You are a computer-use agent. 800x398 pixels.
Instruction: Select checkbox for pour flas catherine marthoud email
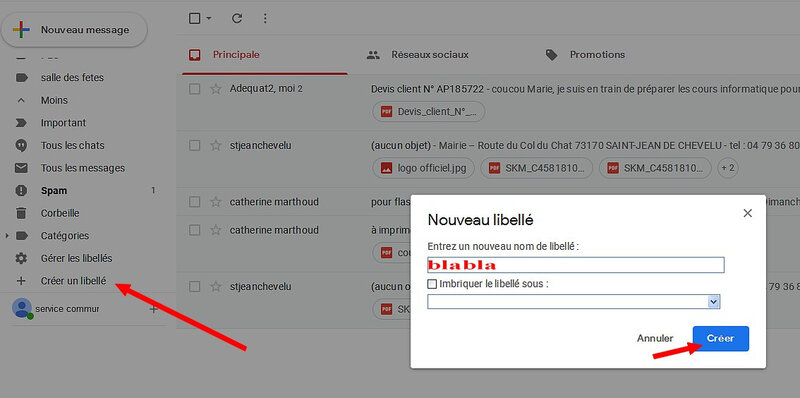tap(194, 202)
